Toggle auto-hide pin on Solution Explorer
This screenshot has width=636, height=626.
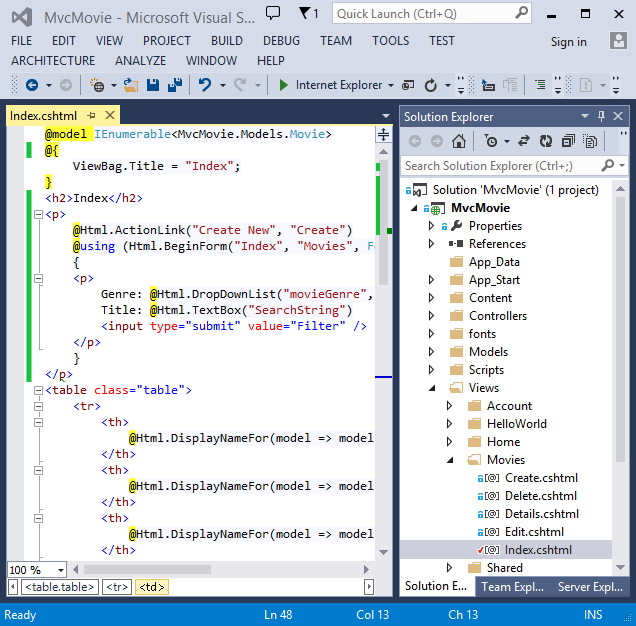602,116
